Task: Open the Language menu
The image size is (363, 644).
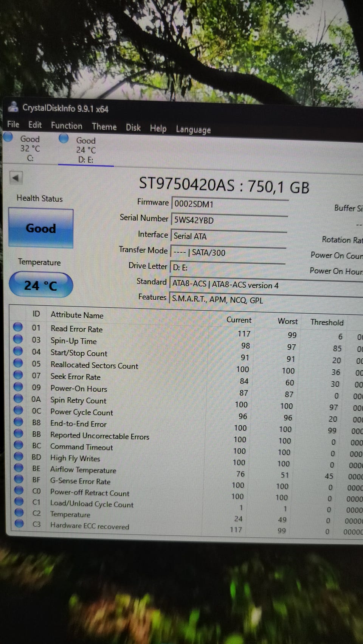Action: [193, 130]
